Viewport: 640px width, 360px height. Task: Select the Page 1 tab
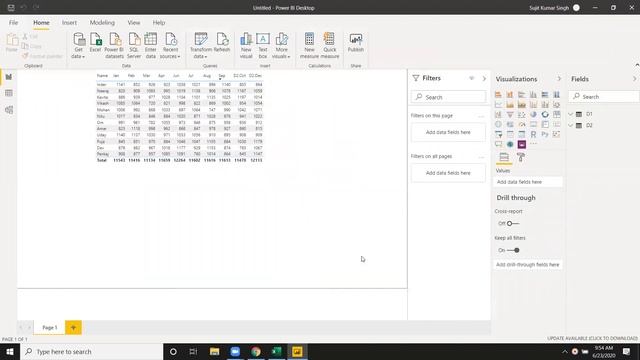pos(50,327)
